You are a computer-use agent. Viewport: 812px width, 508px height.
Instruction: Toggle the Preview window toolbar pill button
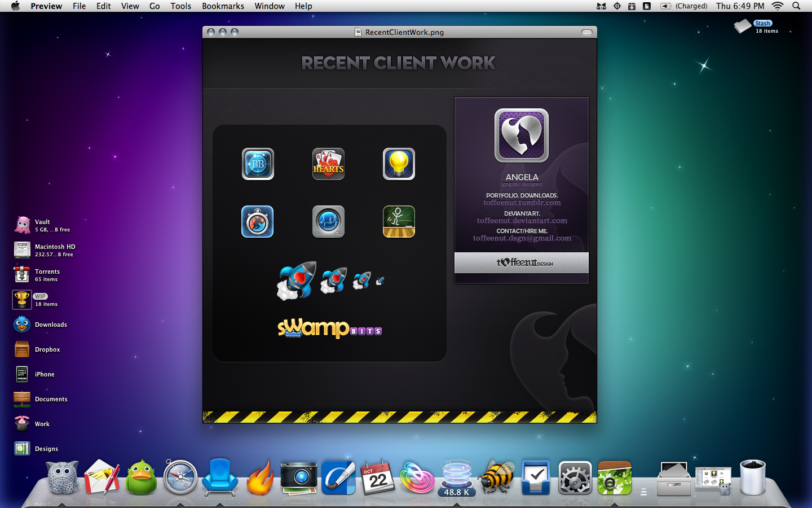click(x=587, y=32)
